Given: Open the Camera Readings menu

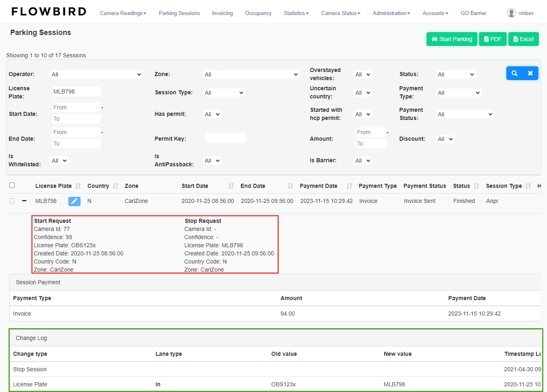Looking at the screenshot, I should pyautogui.click(x=123, y=13).
